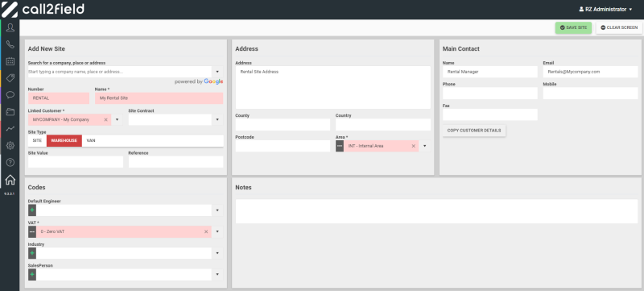The image size is (644, 291).
Task: Click the Mobile input field
Action: [x=590, y=94]
